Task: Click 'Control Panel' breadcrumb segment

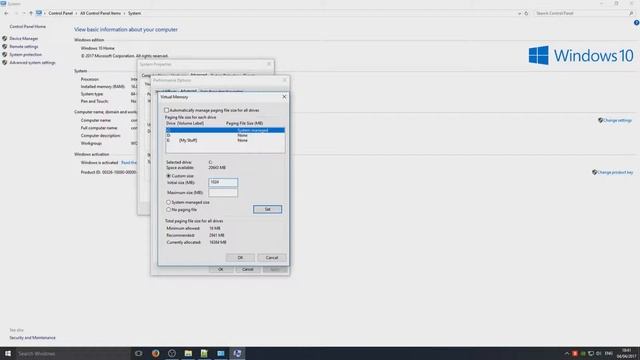Action: (60, 13)
